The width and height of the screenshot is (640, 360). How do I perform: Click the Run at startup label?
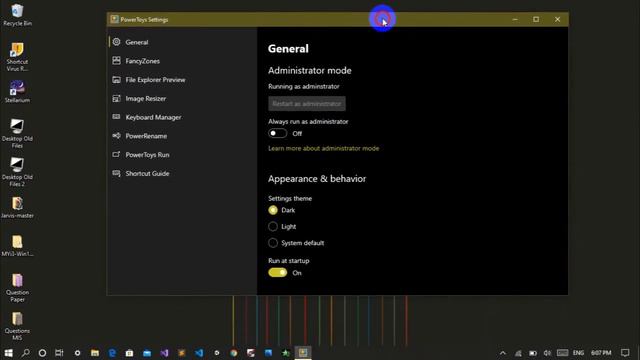point(289,260)
